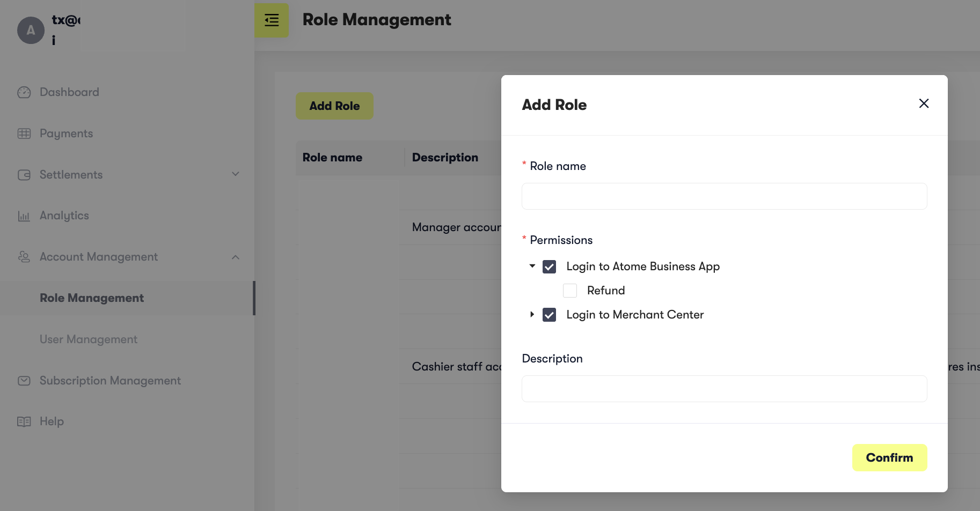Select Role Management in the sidebar

point(91,298)
